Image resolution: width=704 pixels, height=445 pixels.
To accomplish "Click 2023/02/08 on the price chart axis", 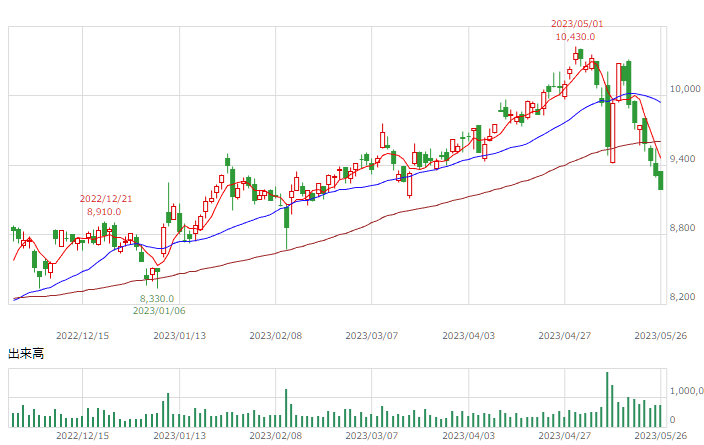I will point(276,336).
